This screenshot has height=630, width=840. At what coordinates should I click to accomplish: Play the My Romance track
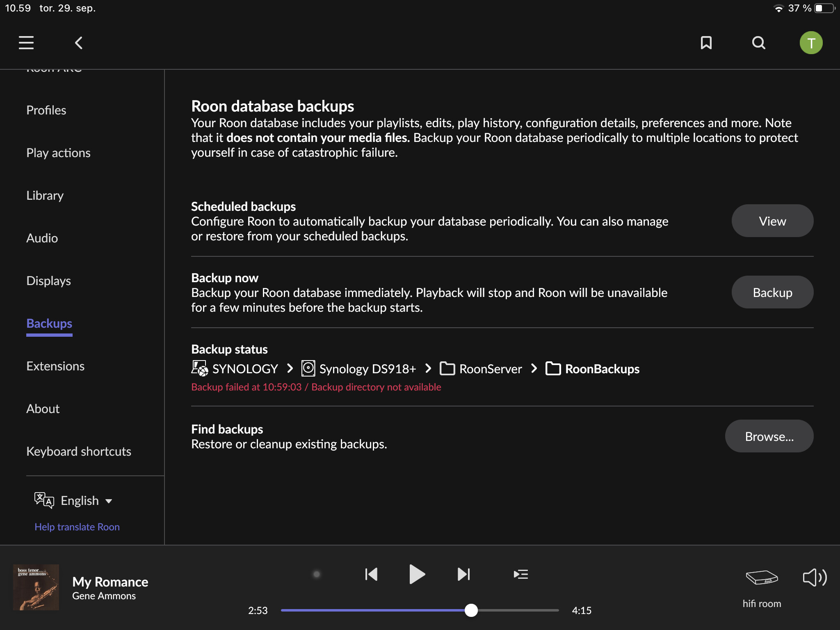point(417,574)
